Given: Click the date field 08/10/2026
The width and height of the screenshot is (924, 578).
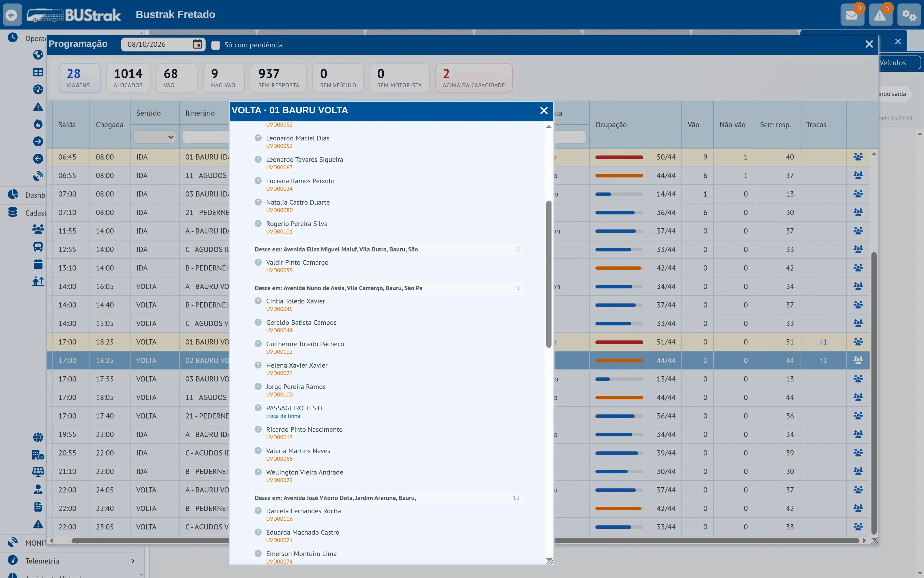Looking at the screenshot, I should (x=163, y=44).
